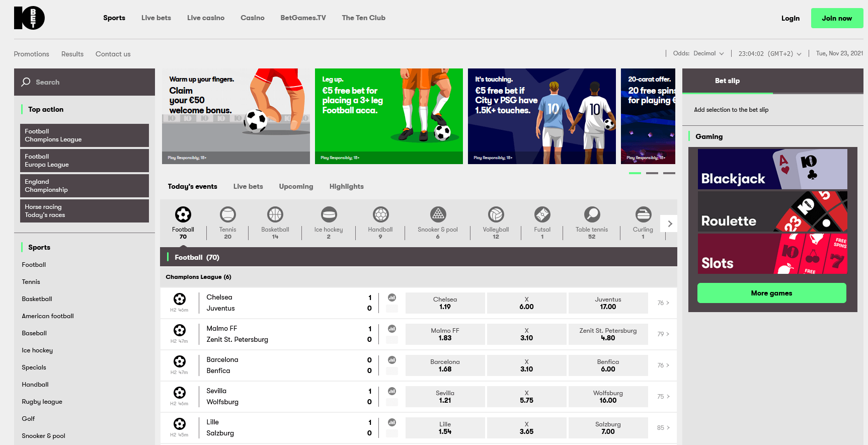Open BetGames.TV menu item
This screenshot has height=445, width=868.
tap(303, 18)
